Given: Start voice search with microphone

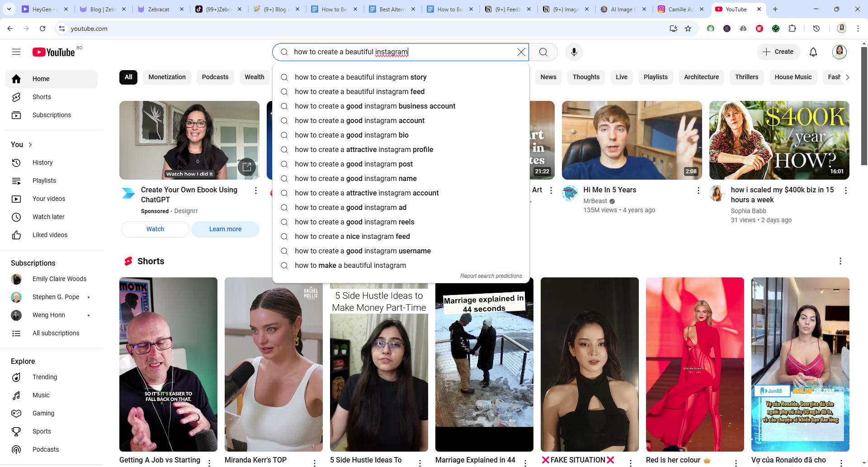Looking at the screenshot, I should [x=574, y=52].
